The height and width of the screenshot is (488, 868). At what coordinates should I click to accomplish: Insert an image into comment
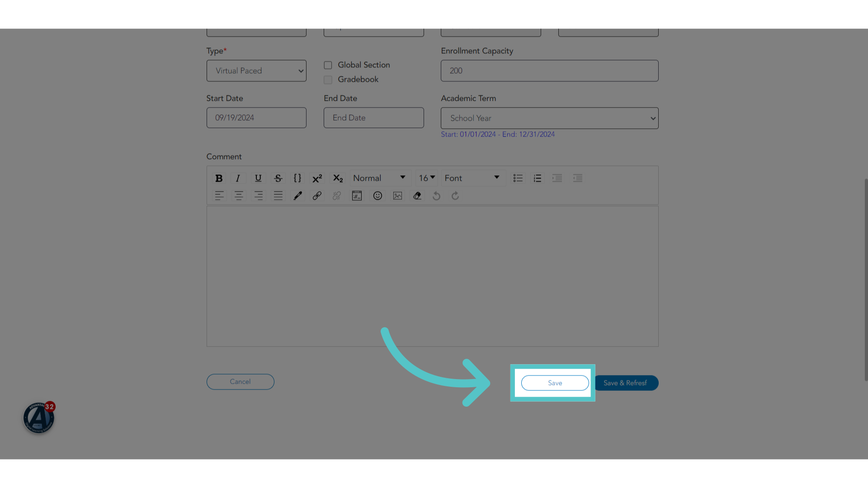pyautogui.click(x=397, y=196)
